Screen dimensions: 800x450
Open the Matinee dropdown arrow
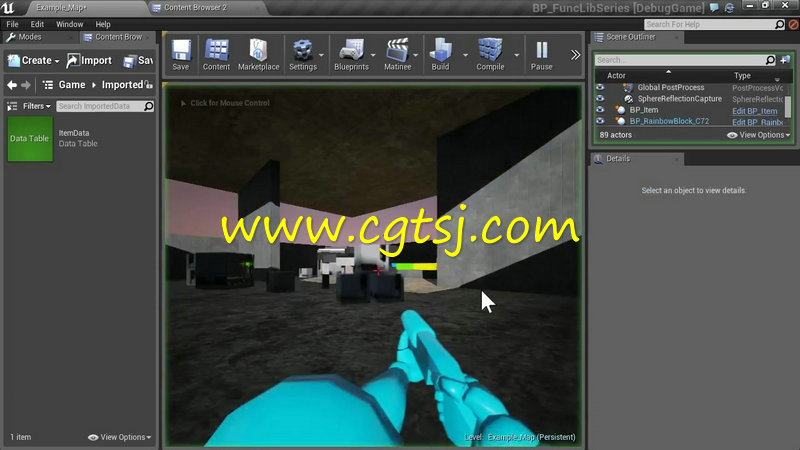(416, 55)
